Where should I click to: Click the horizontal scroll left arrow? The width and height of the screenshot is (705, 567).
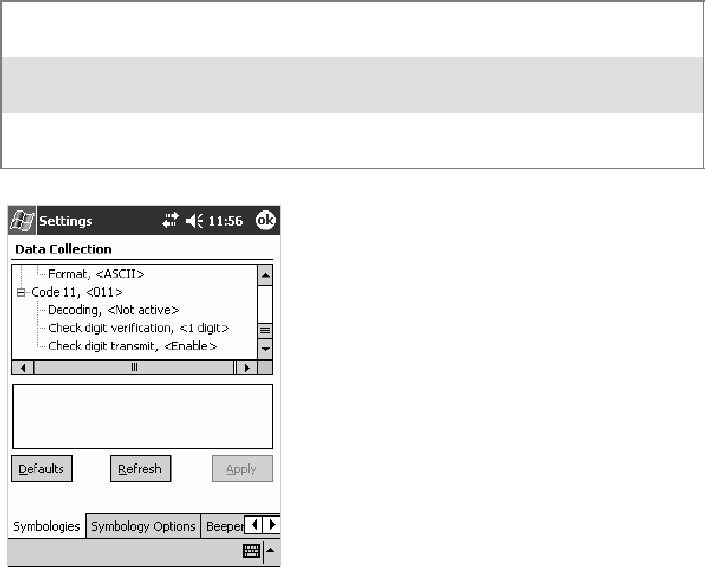click(22, 368)
